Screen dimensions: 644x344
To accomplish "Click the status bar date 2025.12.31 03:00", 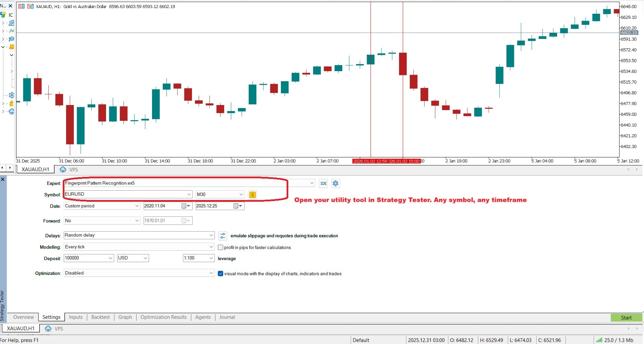I will coord(426,340).
